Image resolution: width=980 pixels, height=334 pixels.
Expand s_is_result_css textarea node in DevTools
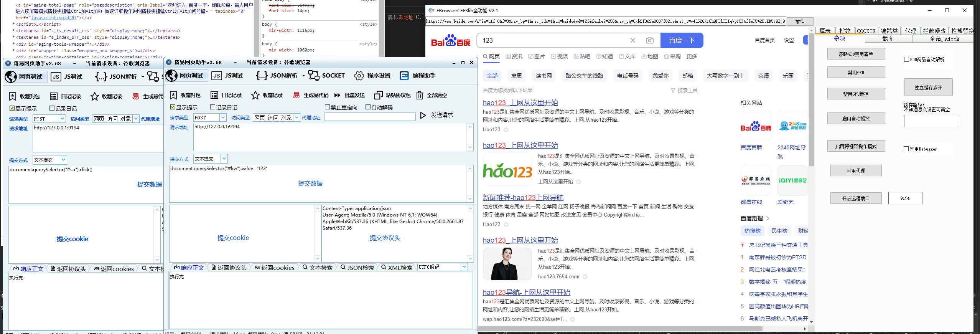point(14,31)
